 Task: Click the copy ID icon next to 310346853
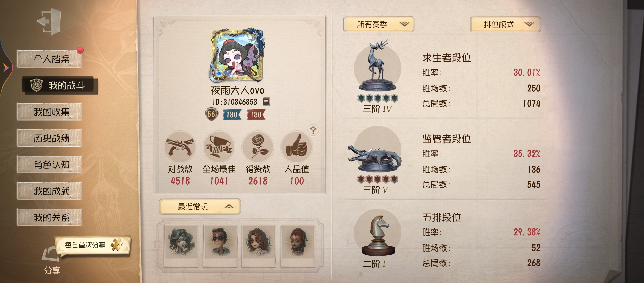pyautogui.click(x=266, y=102)
